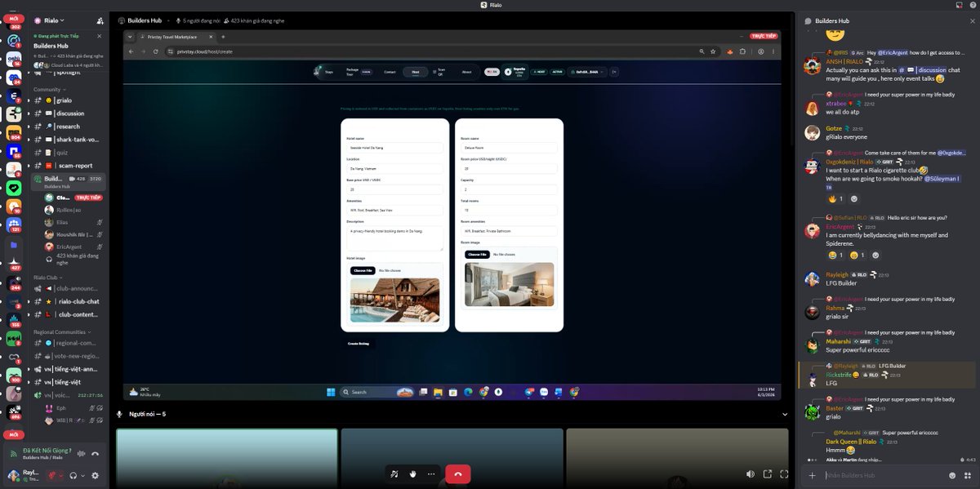Screen dimensions: 980x489
Task: Open the Rialo server name dropdown
Action: point(55,20)
